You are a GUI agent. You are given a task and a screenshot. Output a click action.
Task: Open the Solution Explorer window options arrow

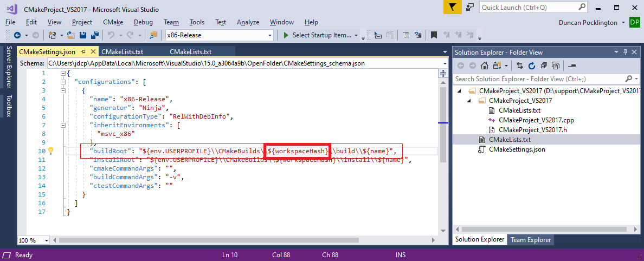click(616, 52)
